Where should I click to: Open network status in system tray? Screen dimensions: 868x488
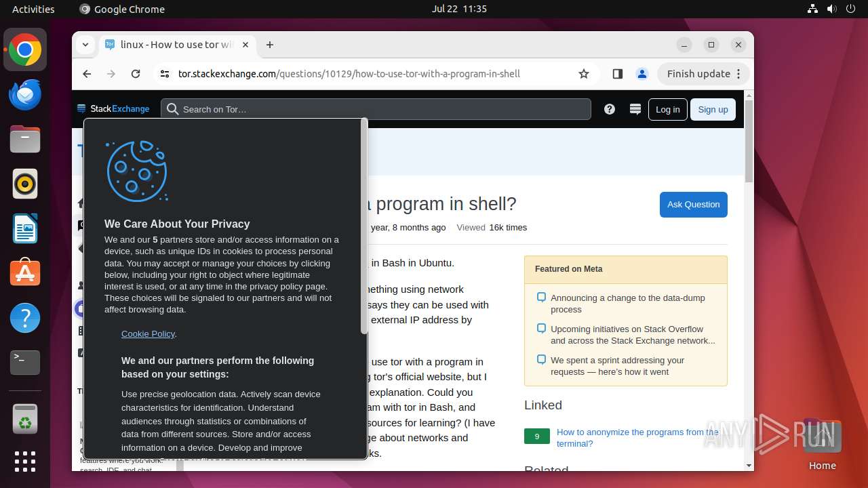coord(813,9)
